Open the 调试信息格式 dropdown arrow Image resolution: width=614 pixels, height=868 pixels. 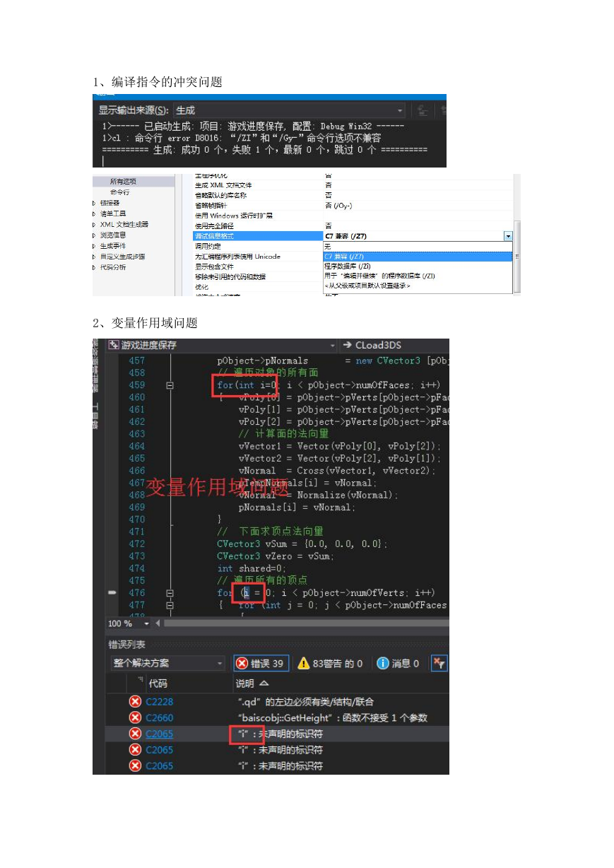point(508,236)
